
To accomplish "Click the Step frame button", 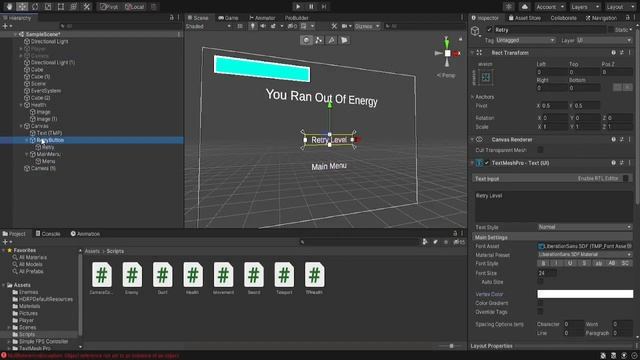I will tap(324, 7).
